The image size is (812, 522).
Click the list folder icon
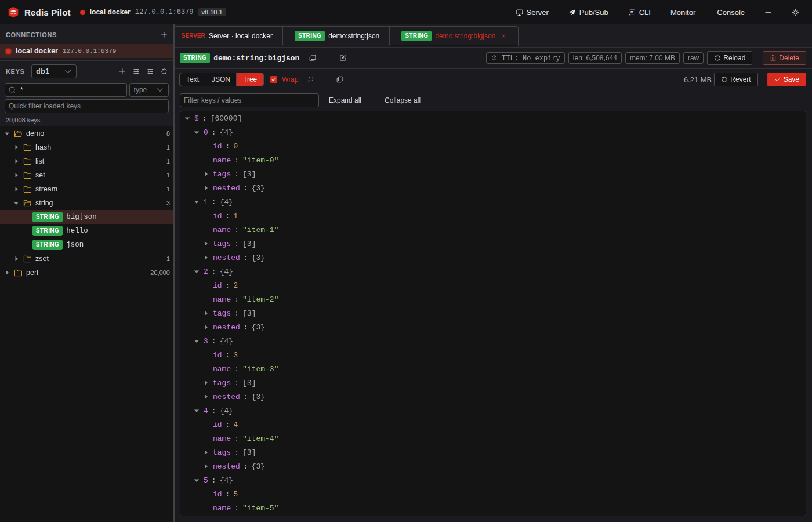pyautogui.click(x=27, y=161)
